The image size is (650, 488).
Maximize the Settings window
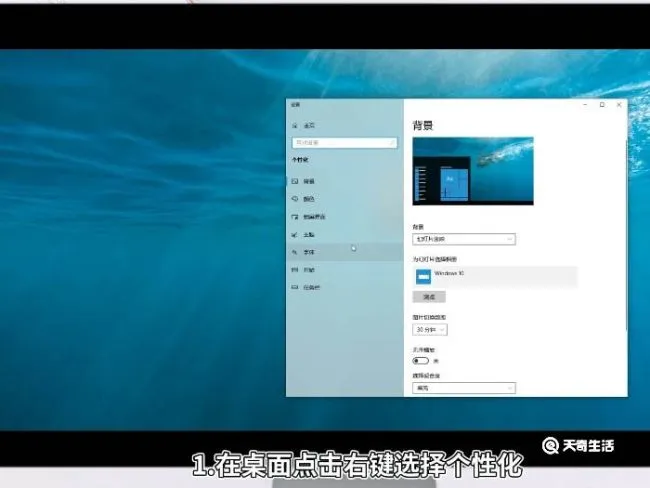(x=602, y=105)
